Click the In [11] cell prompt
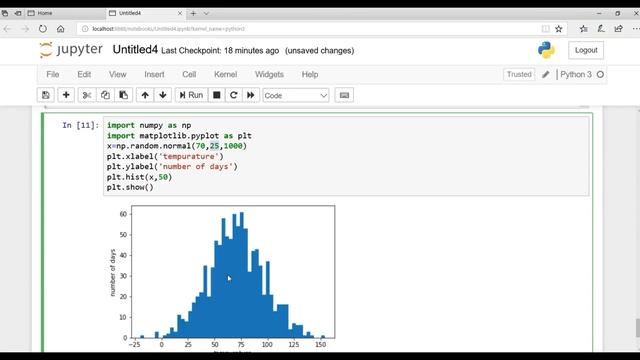 [80, 125]
